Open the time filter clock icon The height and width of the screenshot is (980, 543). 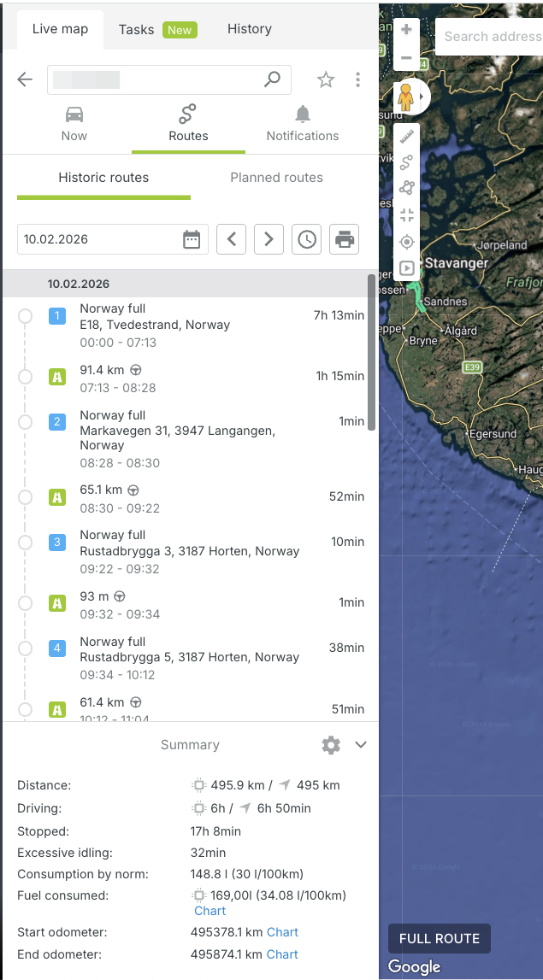click(307, 239)
